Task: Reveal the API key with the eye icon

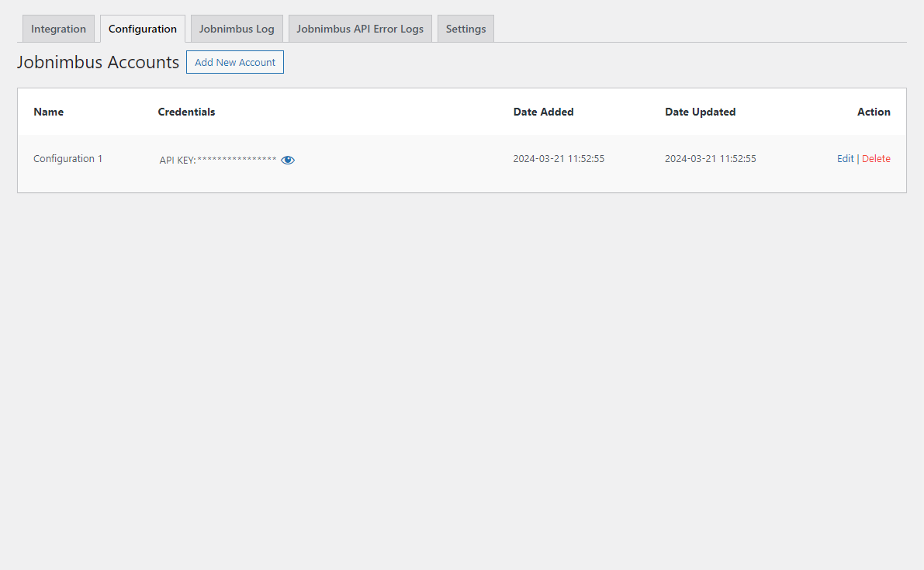Action: (x=288, y=161)
